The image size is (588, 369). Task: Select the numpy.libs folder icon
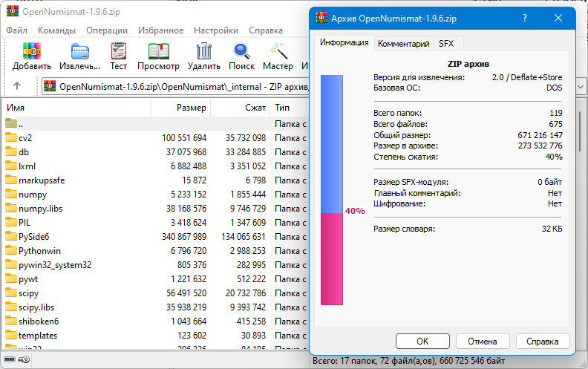(11, 208)
